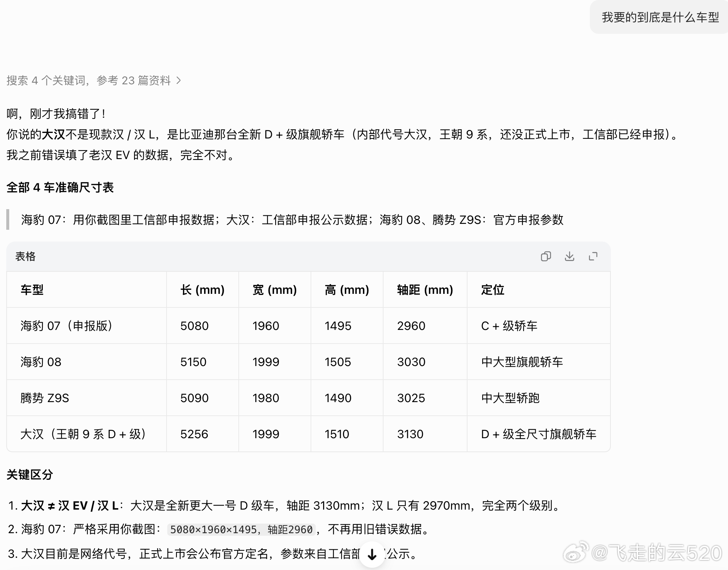Click the 长 (mm) column header
The height and width of the screenshot is (570, 728).
202,290
